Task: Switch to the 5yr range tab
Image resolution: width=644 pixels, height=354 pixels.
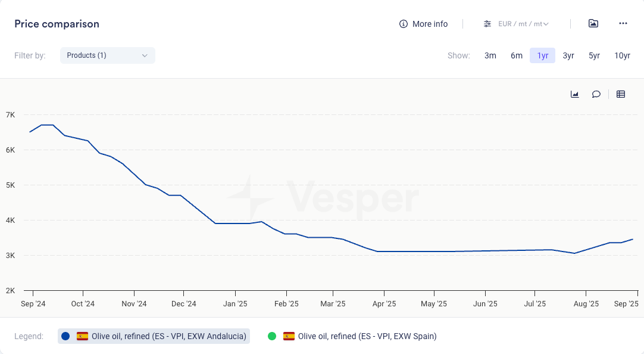Action: (594, 55)
